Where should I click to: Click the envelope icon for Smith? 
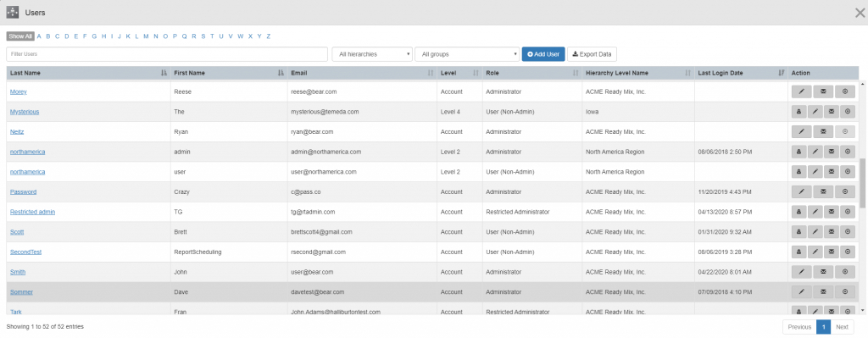[823, 272]
